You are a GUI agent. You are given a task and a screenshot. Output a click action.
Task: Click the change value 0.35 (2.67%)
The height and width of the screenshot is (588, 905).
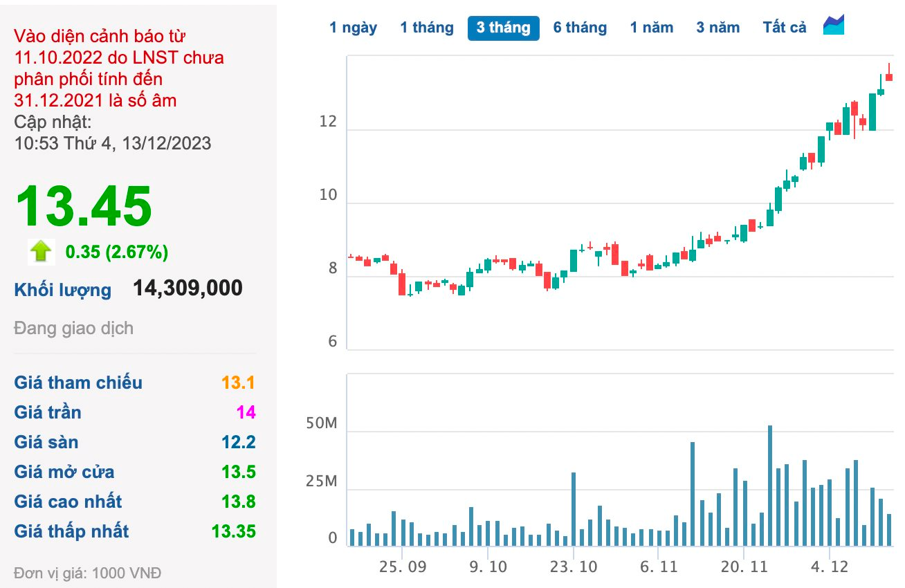coord(117,252)
